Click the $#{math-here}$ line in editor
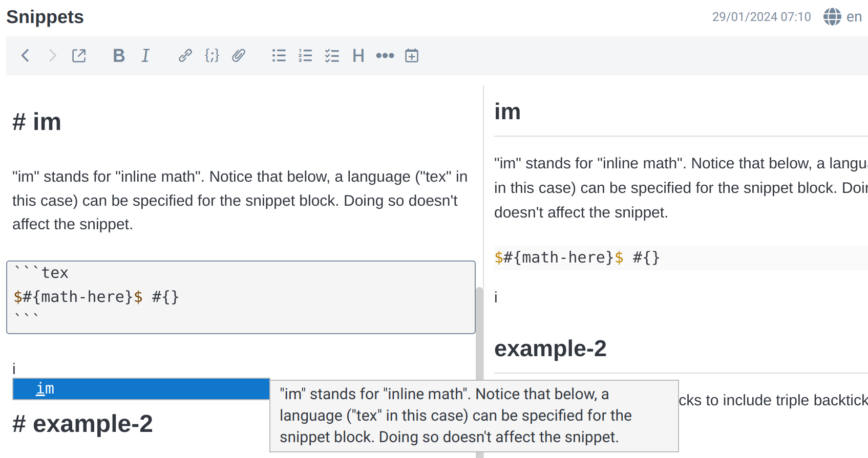This screenshot has width=868, height=458. (96, 297)
